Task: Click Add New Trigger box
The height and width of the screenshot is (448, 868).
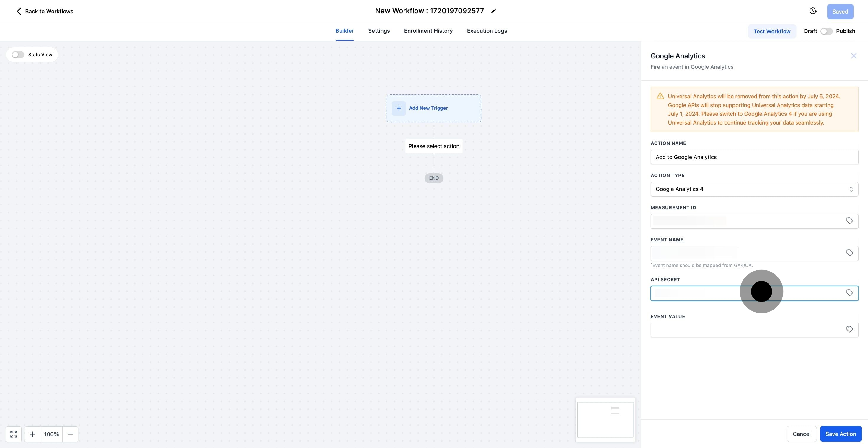Action: point(434,109)
